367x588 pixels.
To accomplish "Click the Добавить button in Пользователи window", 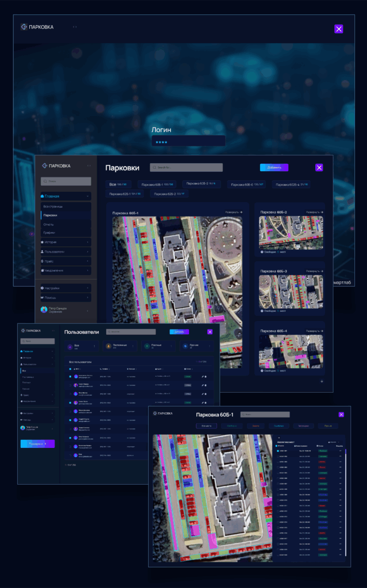I will point(179,332).
